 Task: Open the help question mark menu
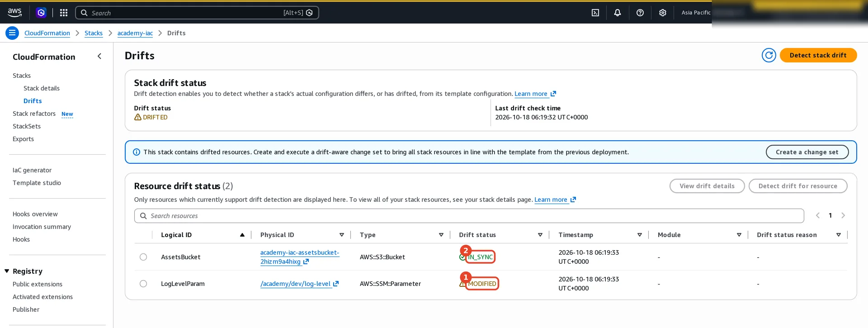click(x=640, y=13)
